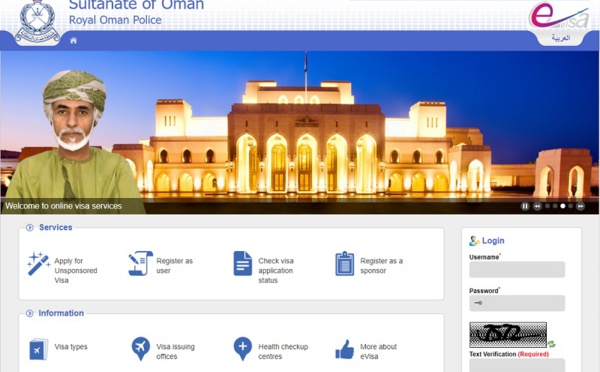
Task: Click the airplane pin icon
Action: tap(140, 349)
